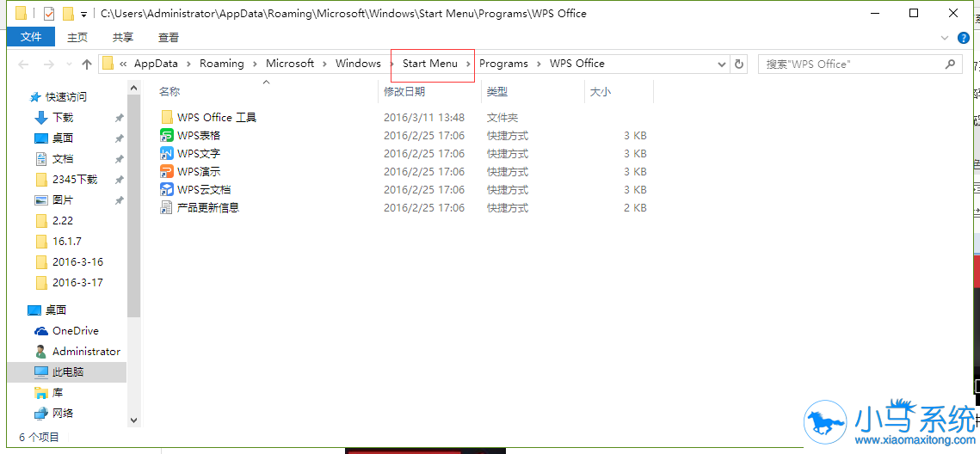Viewport: 980px width, 454px height.
Task: Refresh the current folder view
Action: click(x=739, y=64)
